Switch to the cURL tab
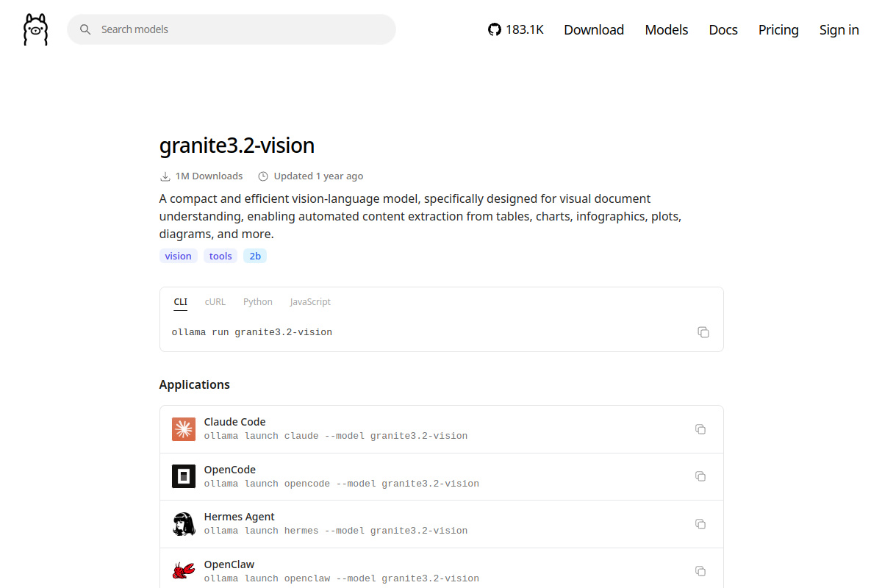Screen dimensions: 882x588 point(215,302)
